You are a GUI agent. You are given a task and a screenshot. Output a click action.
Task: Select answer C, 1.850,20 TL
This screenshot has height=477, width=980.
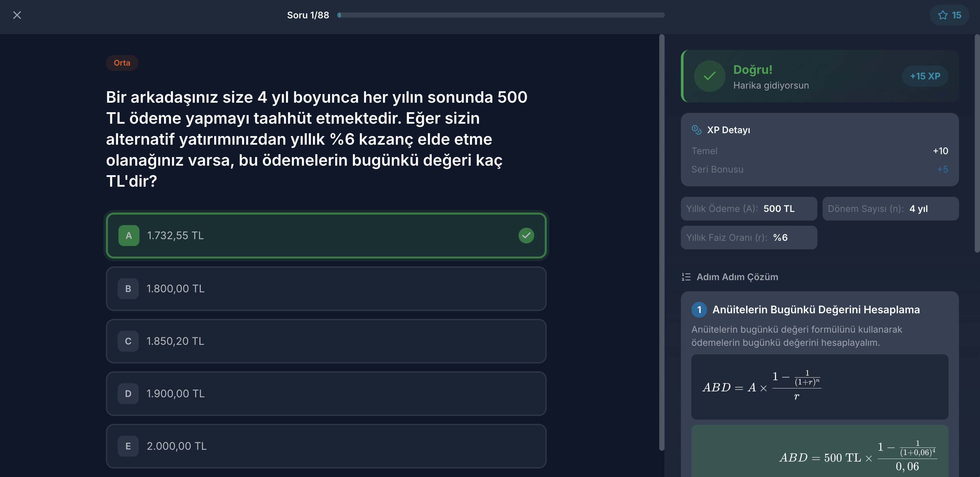[326, 341]
